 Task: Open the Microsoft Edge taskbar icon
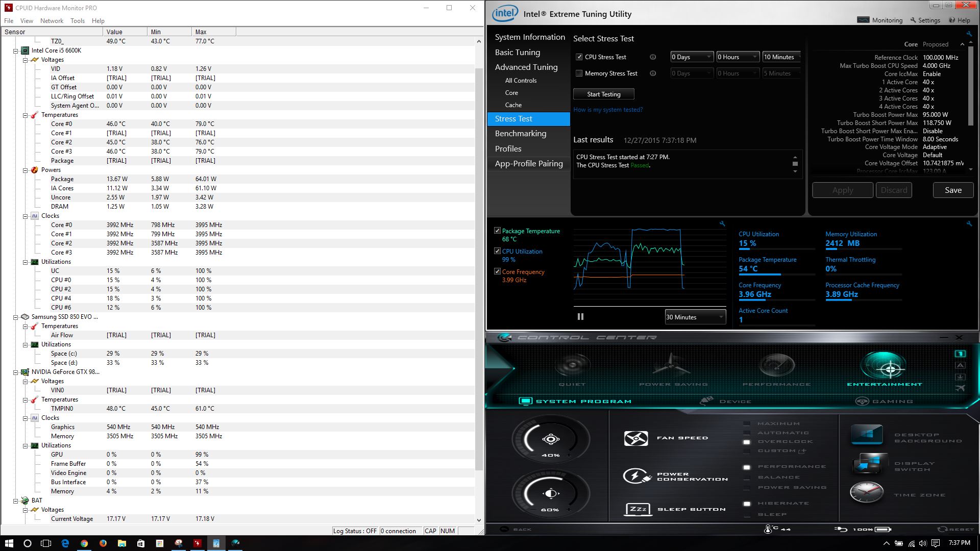[65, 543]
